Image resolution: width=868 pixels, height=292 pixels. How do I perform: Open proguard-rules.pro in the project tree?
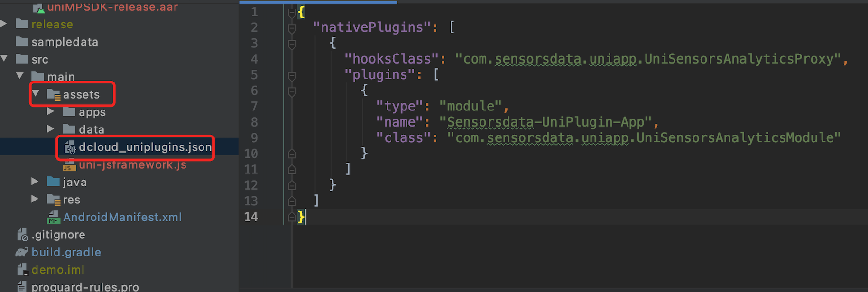click(x=85, y=287)
